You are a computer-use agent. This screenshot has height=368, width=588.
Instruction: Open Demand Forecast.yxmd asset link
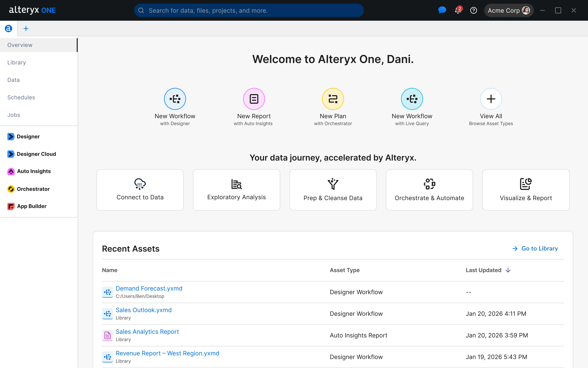pos(149,288)
